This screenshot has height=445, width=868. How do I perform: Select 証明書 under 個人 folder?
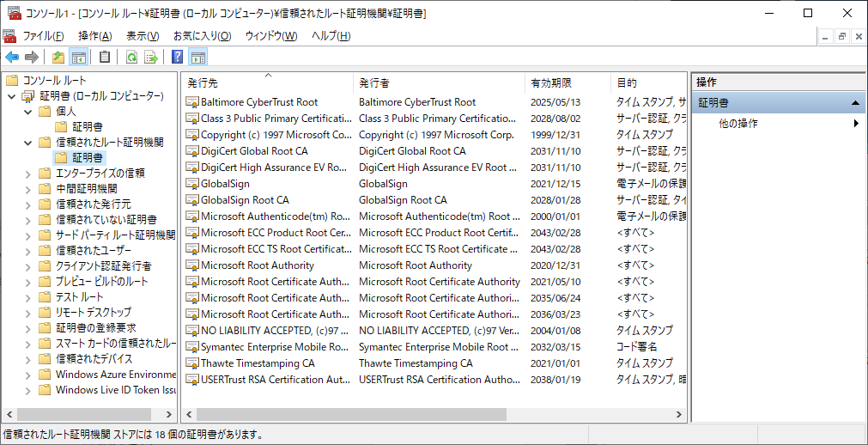[87, 127]
